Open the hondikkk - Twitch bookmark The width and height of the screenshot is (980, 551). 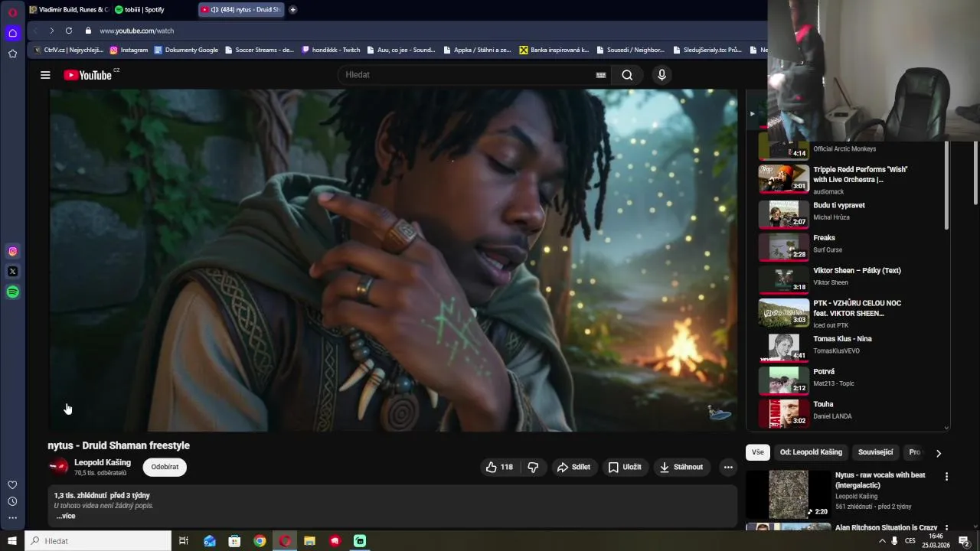pyautogui.click(x=331, y=50)
